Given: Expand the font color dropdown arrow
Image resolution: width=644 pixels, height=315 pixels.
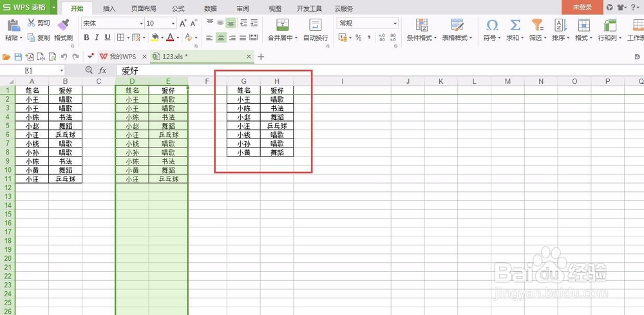Looking at the screenshot, I should [x=178, y=38].
